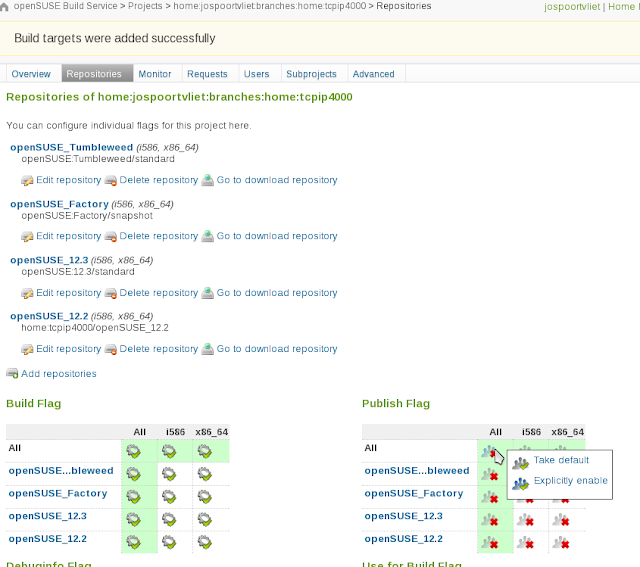Toggle Build flag All row, i586 column
640x567 pixels.
pyautogui.click(x=169, y=451)
